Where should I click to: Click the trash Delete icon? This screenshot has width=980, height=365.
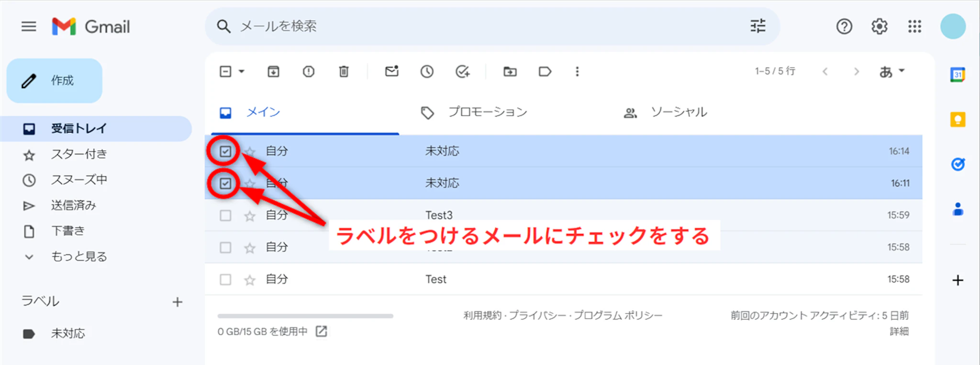tap(344, 72)
